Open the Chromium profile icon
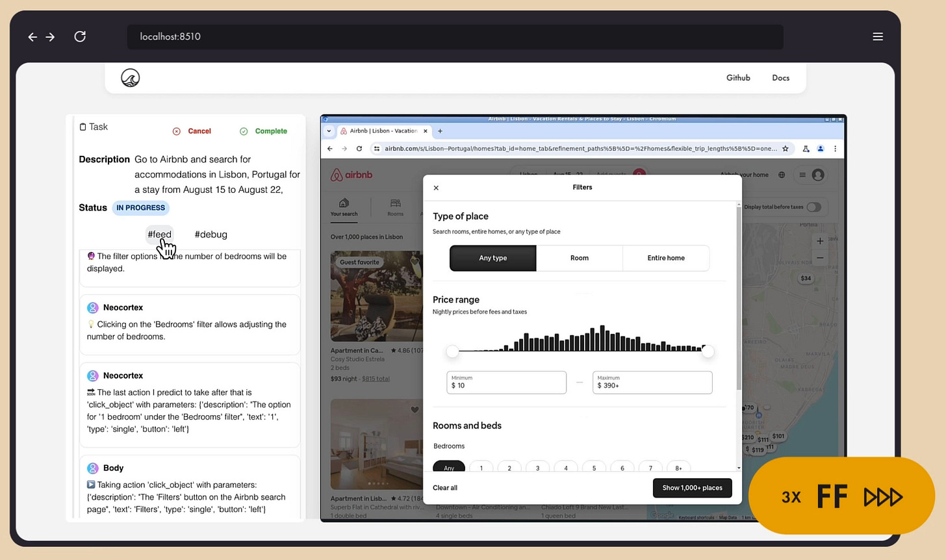 [x=820, y=149]
